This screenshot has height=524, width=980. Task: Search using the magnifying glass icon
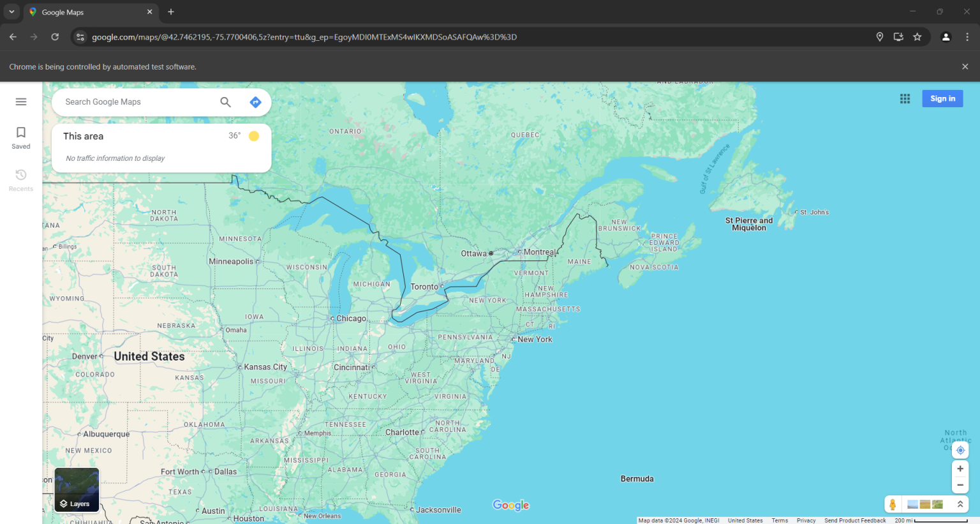click(225, 102)
